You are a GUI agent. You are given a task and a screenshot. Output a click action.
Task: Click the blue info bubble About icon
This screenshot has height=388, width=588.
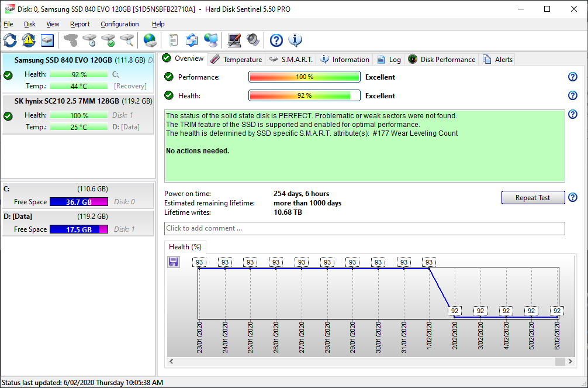tap(295, 40)
